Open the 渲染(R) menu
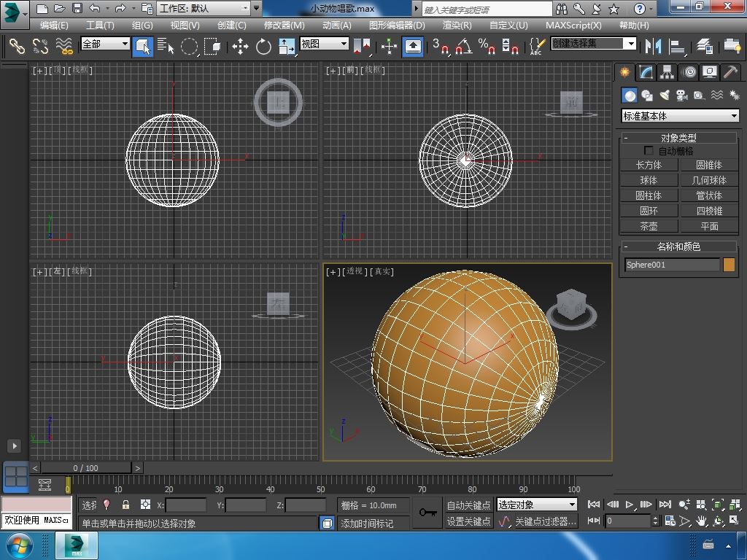Image resolution: width=747 pixels, height=560 pixels. 457,25
